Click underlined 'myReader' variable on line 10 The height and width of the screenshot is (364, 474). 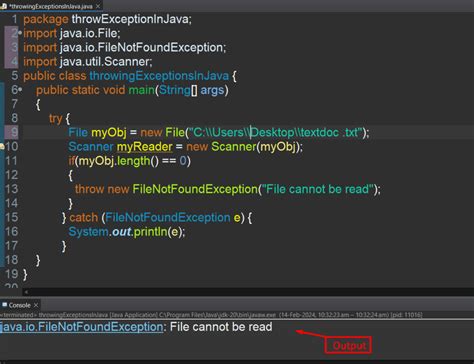(145, 147)
